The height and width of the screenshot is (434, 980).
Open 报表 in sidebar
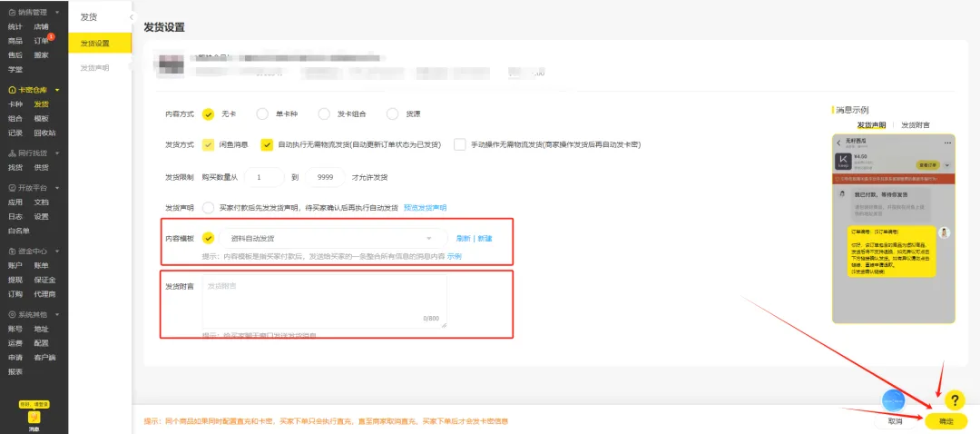(x=15, y=371)
